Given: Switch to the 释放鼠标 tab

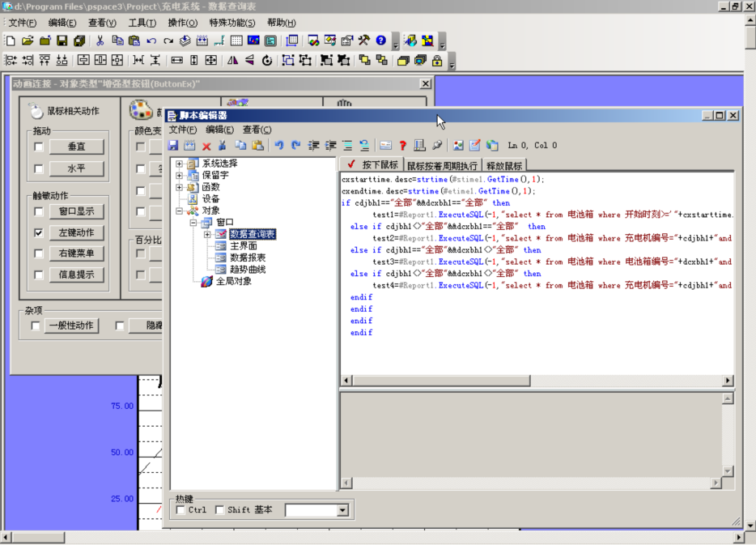Looking at the screenshot, I should [504, 165].
